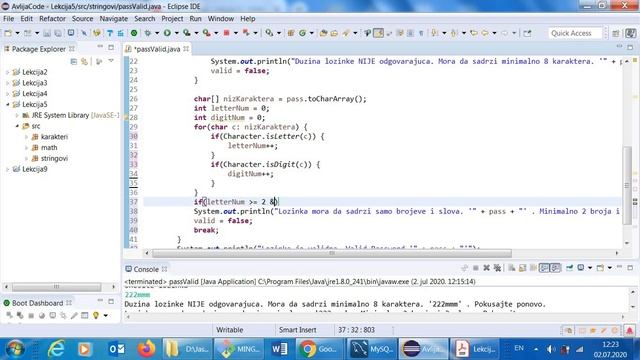Click the Debug bug icon in toolbar

pos(147,33)
